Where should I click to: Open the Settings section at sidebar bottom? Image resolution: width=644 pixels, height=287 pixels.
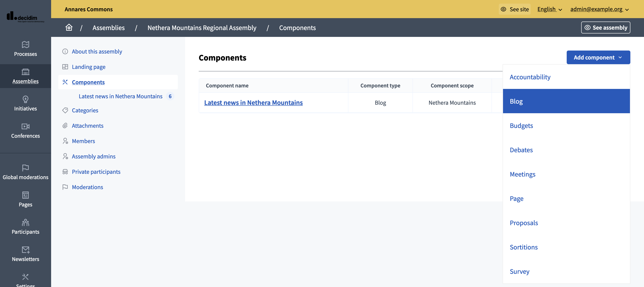(25, 278)
